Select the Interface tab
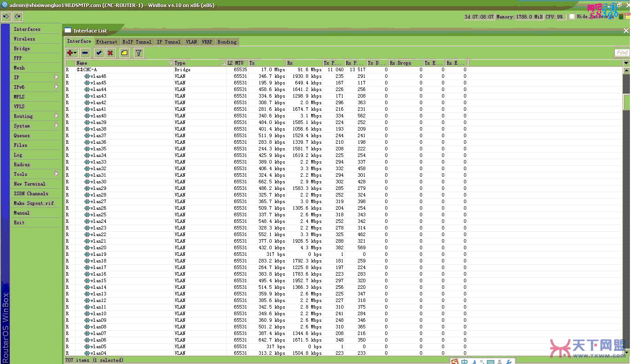 click(79, 41)
